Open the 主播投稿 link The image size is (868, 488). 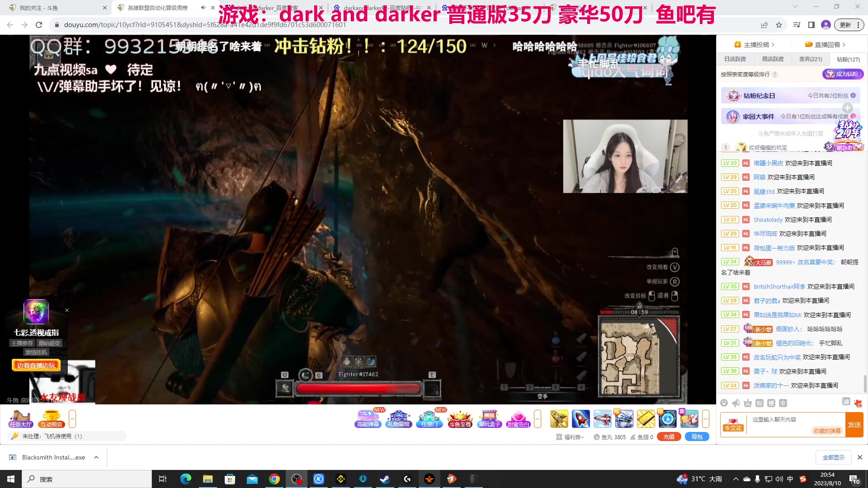tap(755, 45)
